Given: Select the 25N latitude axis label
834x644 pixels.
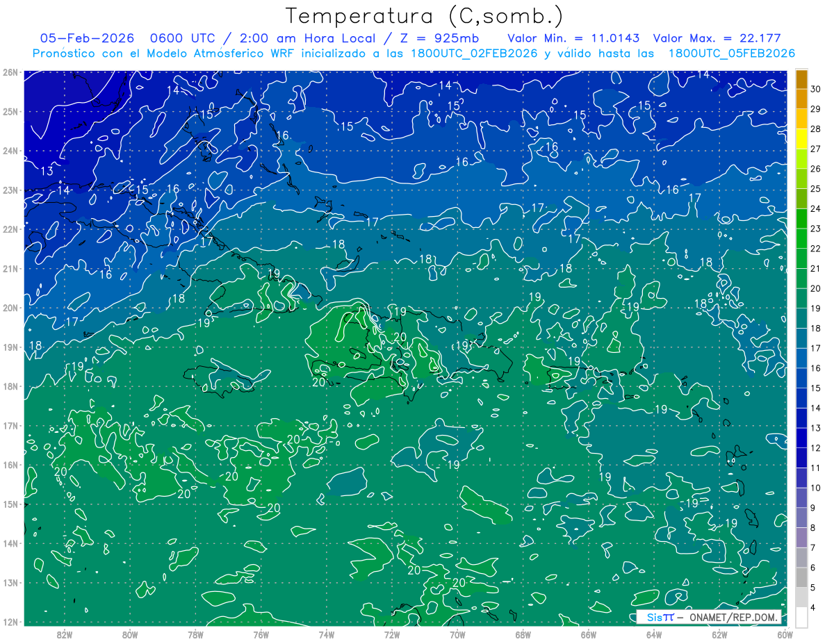Looking at the screenshot, I should [x=10, y=112].
